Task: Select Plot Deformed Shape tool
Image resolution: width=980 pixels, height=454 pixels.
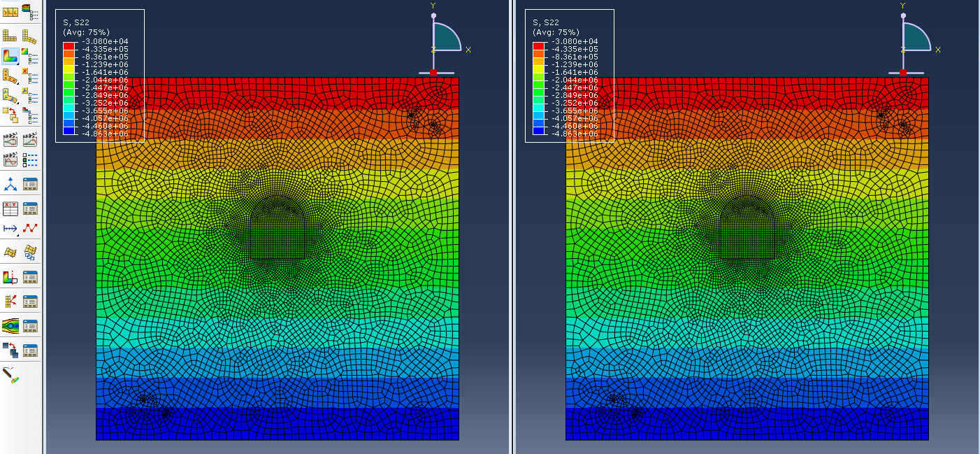Action: tap(30, 36)
